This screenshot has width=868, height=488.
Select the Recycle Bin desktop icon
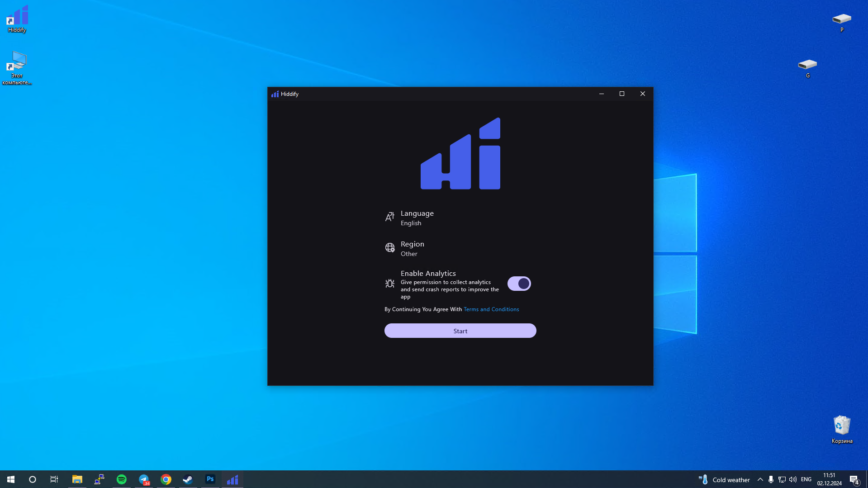842,430
